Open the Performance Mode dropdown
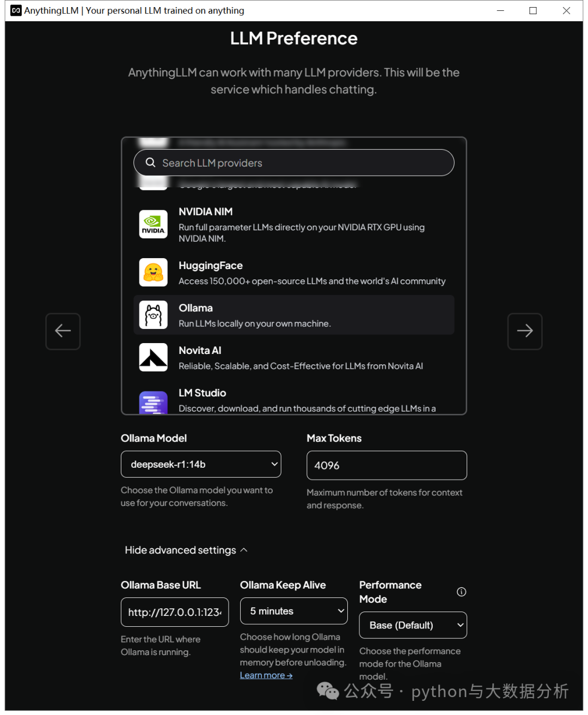588x715 pixels. point(413,625)
